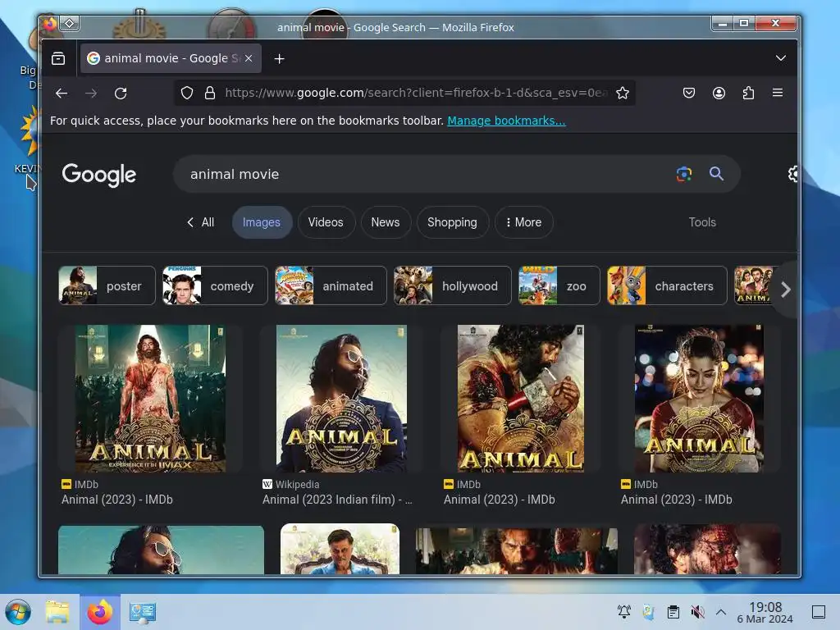This screenshot has height=630, width=840.
Task: Switch to the All results tab
Action: (201, 222)
